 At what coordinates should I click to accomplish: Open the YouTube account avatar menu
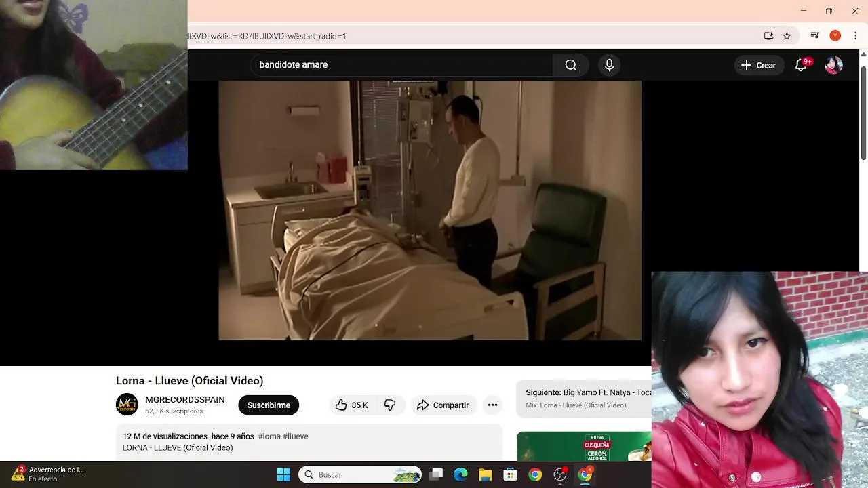(x=833, y=65)
